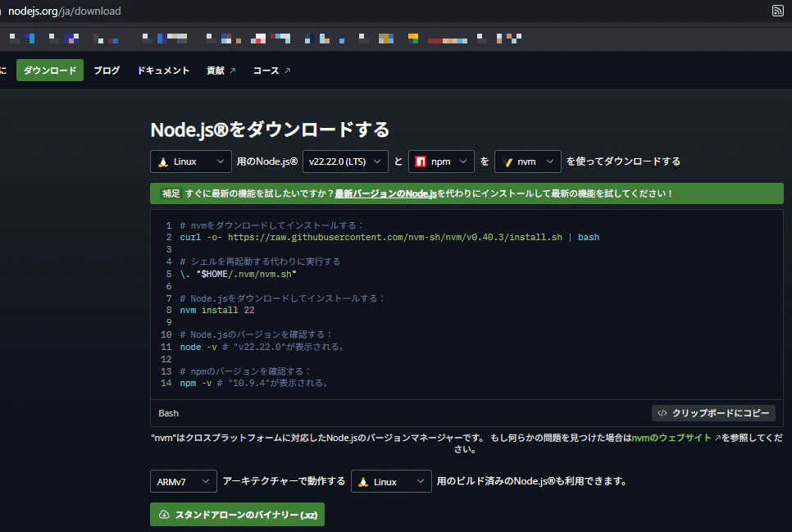The image size is (792, 532).
Task: Click the download cloud icon on binary button
Action: coord(164,514)
